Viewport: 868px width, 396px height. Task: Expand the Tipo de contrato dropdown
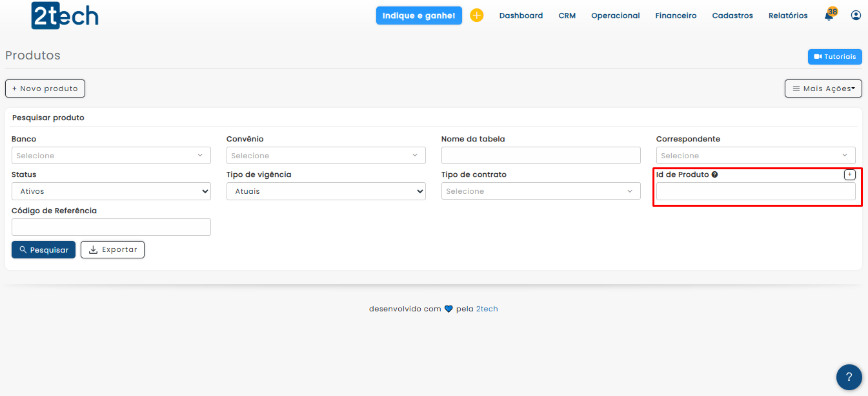pos(541,191)
